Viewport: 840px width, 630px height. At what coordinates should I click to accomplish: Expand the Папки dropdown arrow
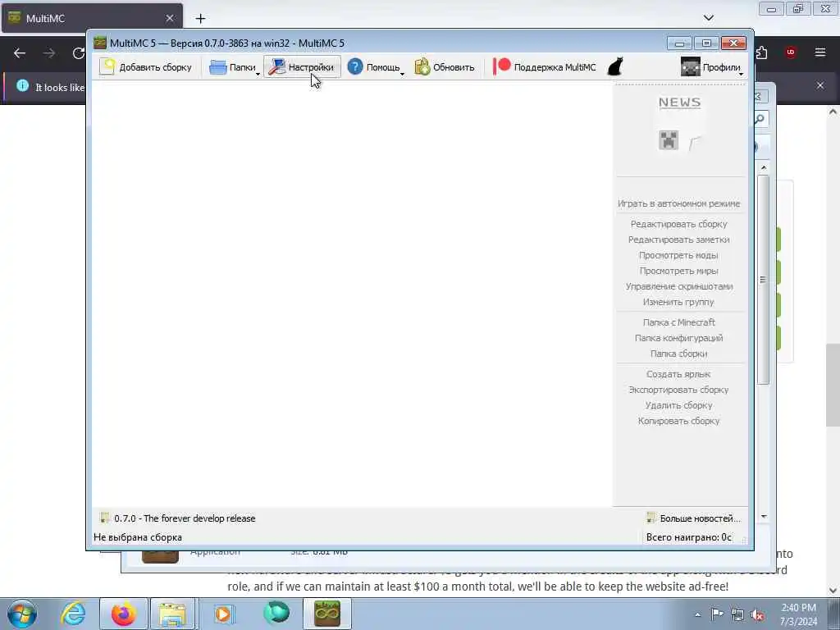(258, 73)
